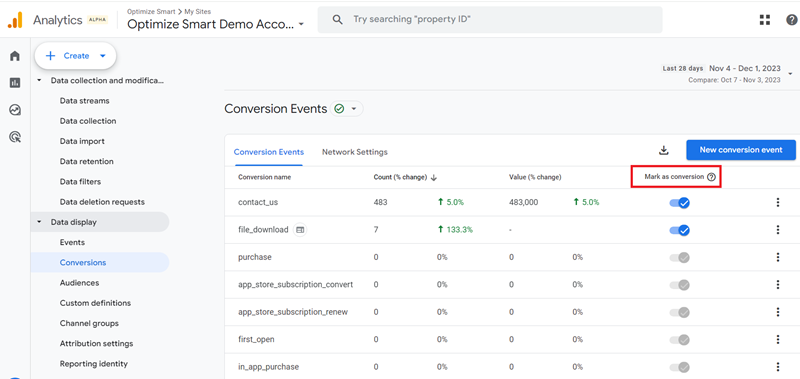Open the more options for contact_us
This screenshot has width=800, height=379.
(x=778, y=203)
